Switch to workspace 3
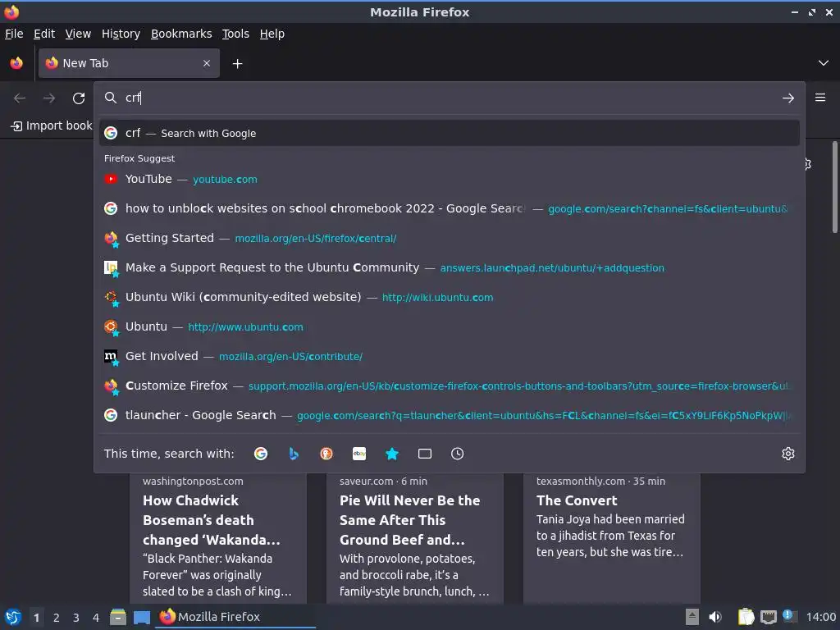Screen dimensions: 840x630 (76, 618)
